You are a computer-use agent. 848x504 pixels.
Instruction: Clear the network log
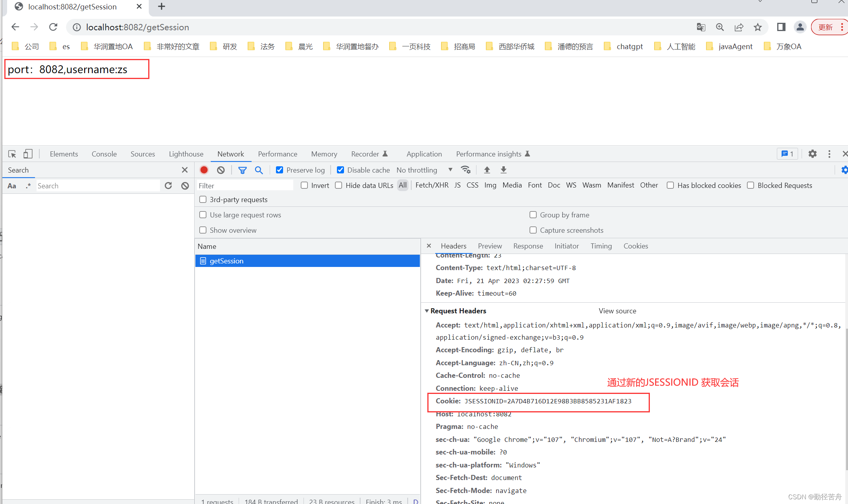point(221,170)
